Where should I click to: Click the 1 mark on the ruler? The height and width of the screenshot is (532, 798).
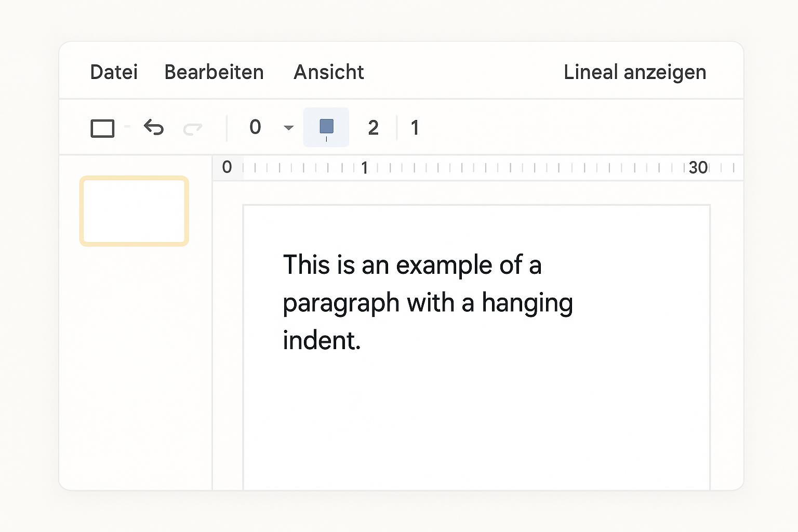point(365,168)
